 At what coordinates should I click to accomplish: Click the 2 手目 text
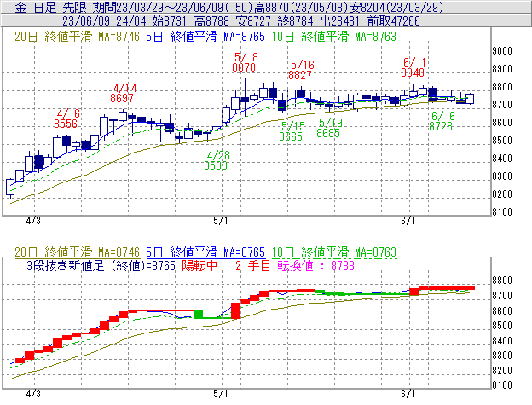[x=252, y=265]
